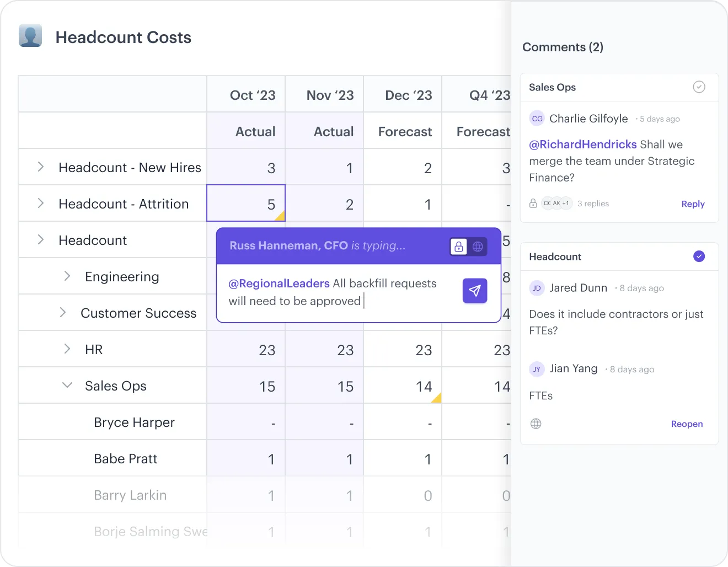Click Barry Larkin Dec '23 cell with 0
Screen dimensions: 728x567
coord(403,495)
